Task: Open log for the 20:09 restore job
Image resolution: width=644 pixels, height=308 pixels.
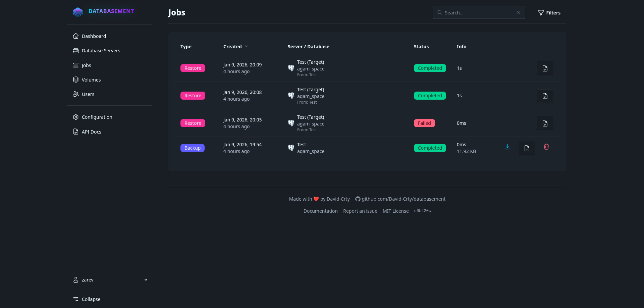Action: tap(545, 68)
